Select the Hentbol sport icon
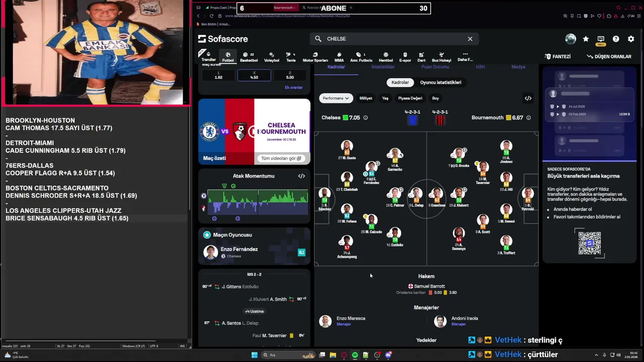The height and width of the screenshot is (362, 644). point(385,57)
